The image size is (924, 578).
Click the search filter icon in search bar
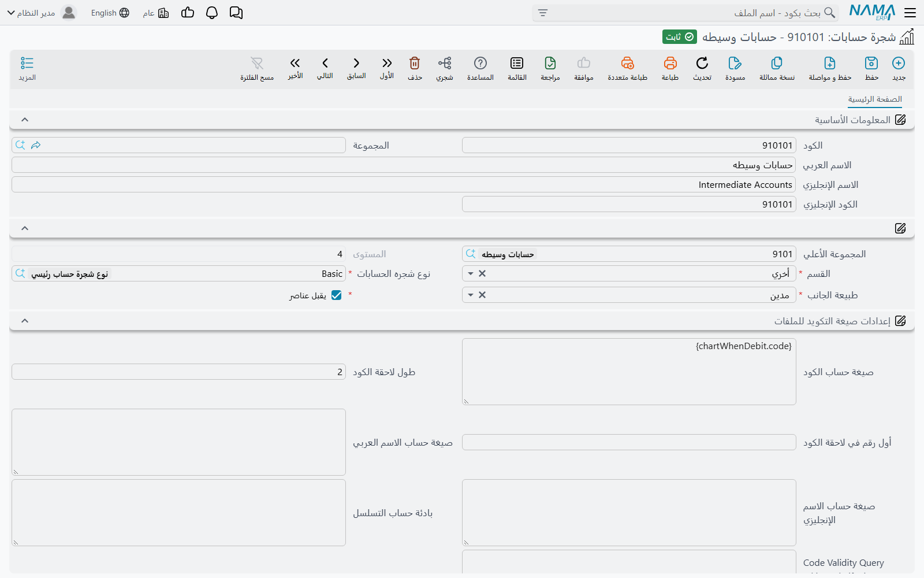pos(543,13)
